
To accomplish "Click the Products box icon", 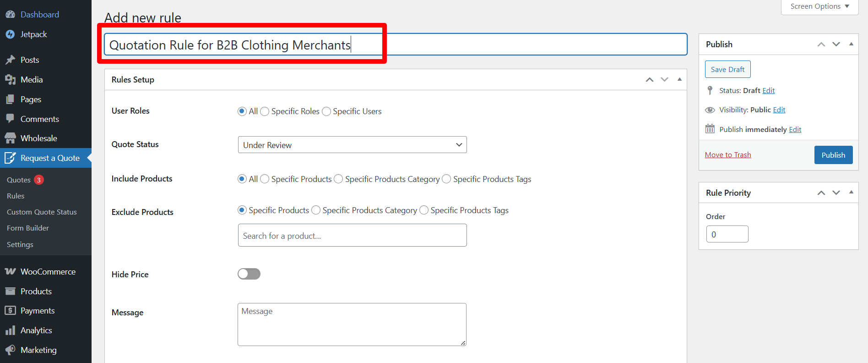I will point(10,291).
